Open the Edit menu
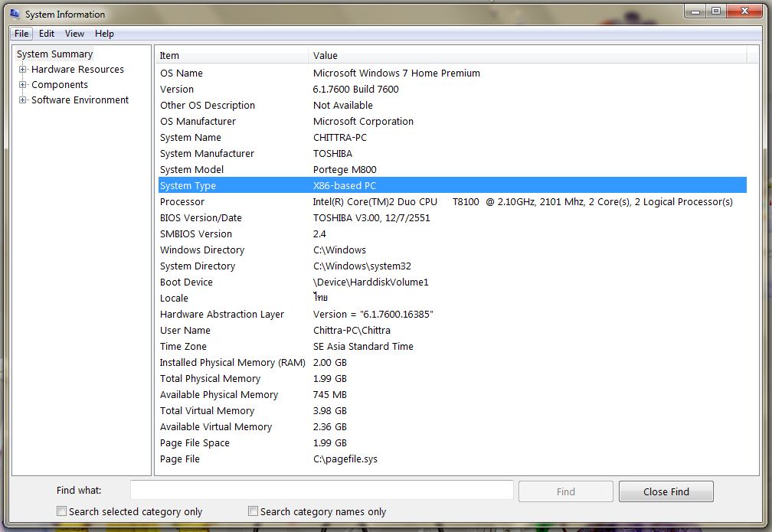The height and width of the screenshot is (532, 772). [47, 34]
